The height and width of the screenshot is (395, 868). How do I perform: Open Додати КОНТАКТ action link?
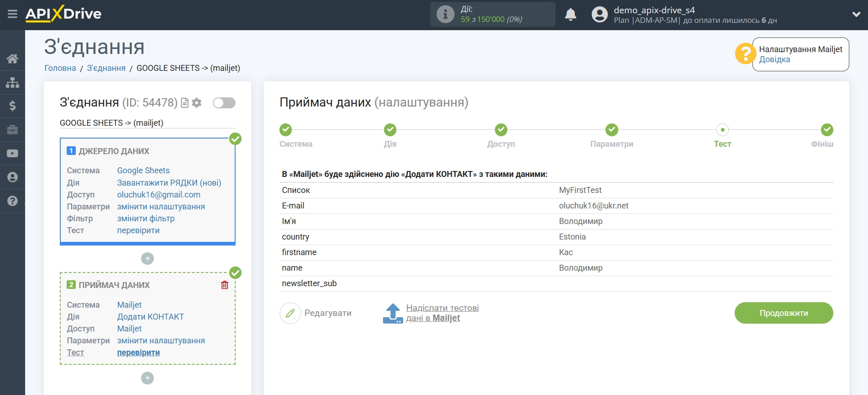point(150,317)
